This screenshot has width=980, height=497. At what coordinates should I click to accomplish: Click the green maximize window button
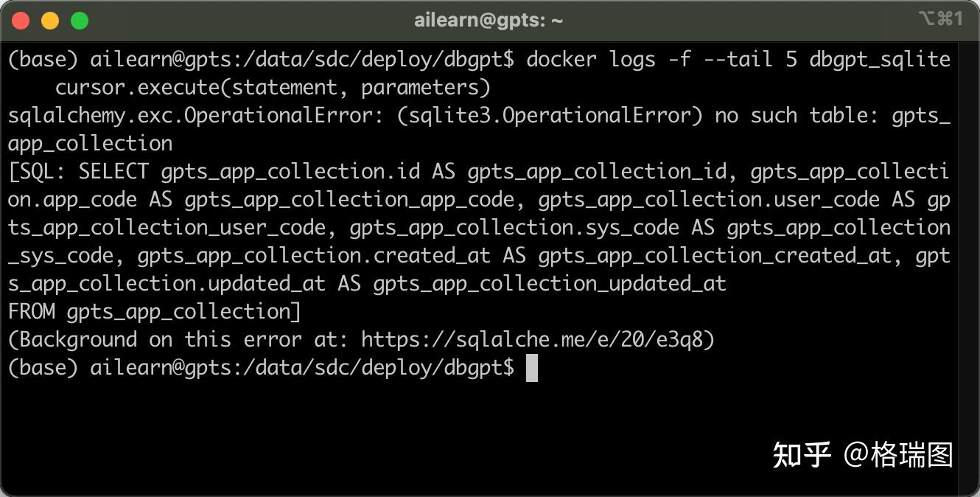(x=80, y=21)
